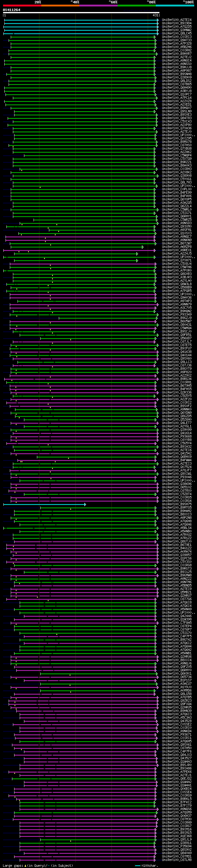Click the '=100char.' scale legend text
Image resolution: width=197 pixels, height=868 pixels.
[149, 866]
